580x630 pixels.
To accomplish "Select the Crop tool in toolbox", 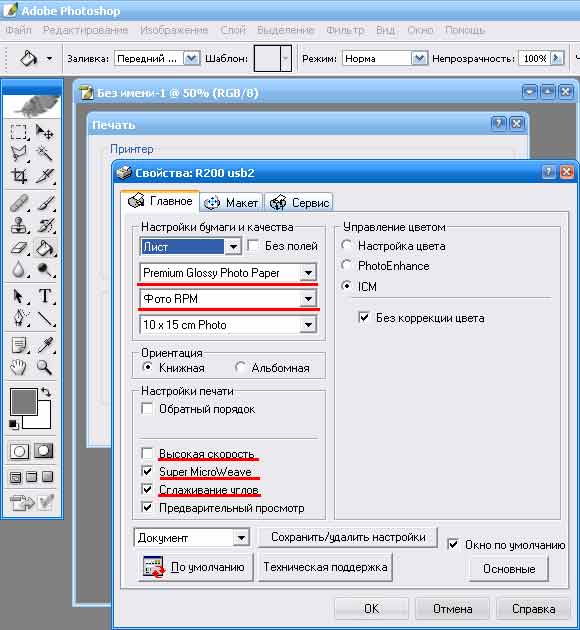I will (19, 176).
